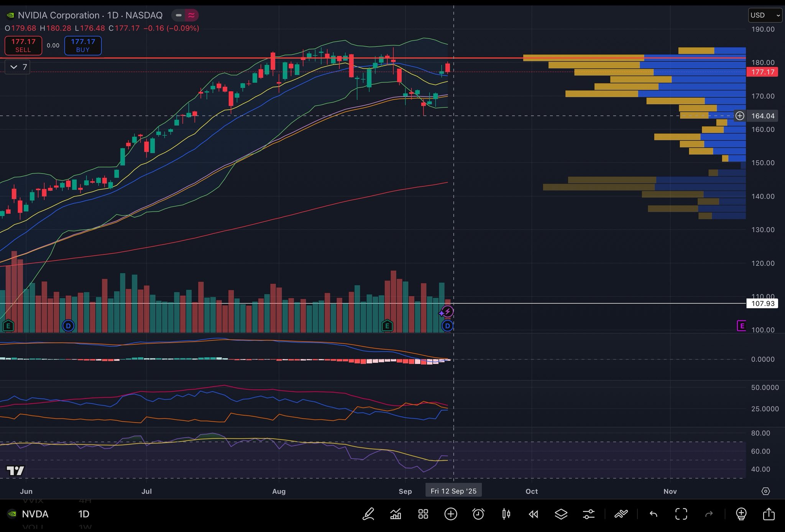Create a price alert with alarm clock icon
The width and height of the screenshot is (785, 532).
(x=478, y=514)
